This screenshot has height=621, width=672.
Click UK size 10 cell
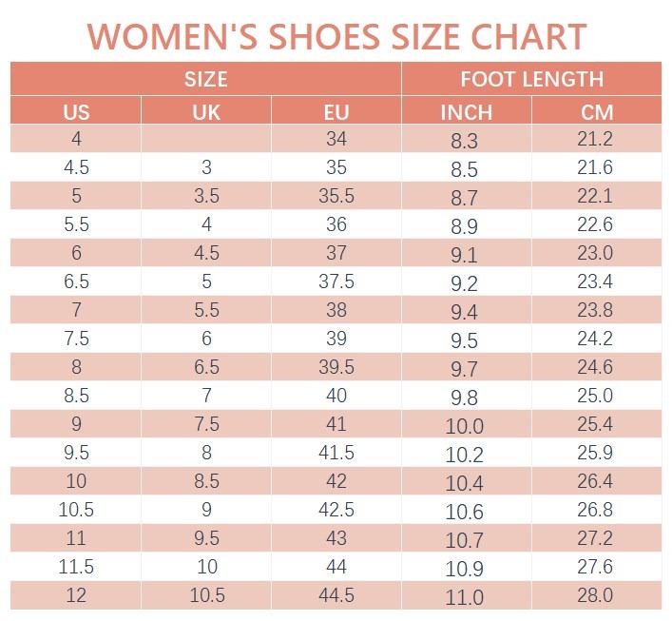point(206,568)
